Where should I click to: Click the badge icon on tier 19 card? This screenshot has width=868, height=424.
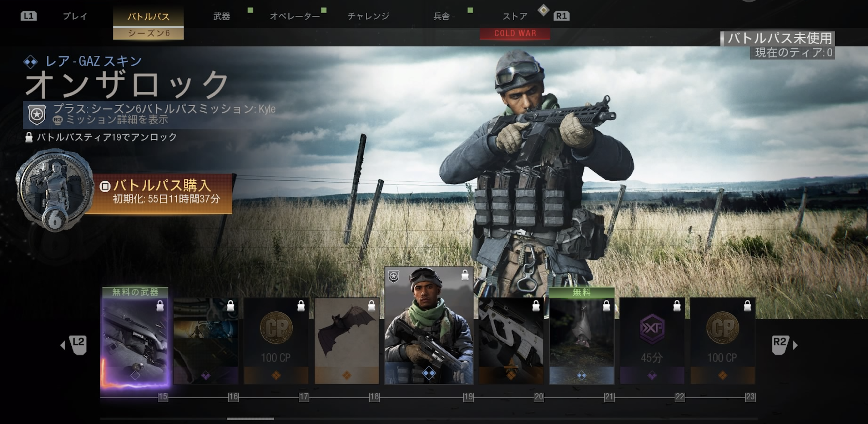(394, 277)
